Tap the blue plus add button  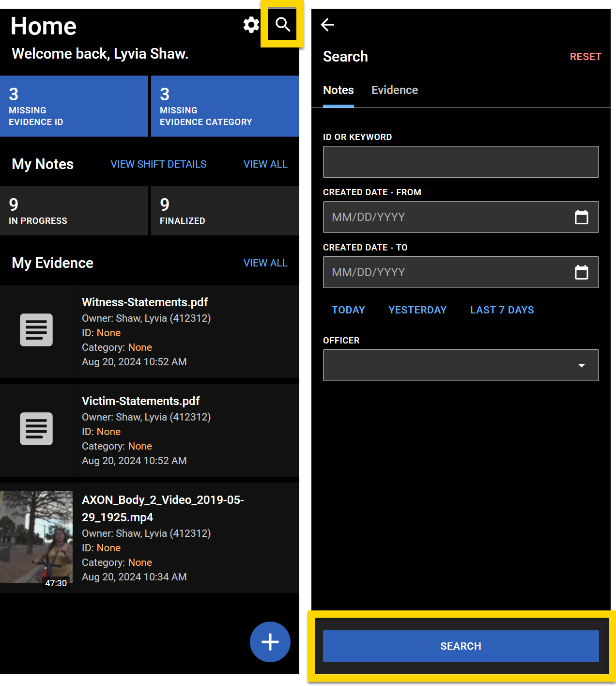click(x=270, y=641)
